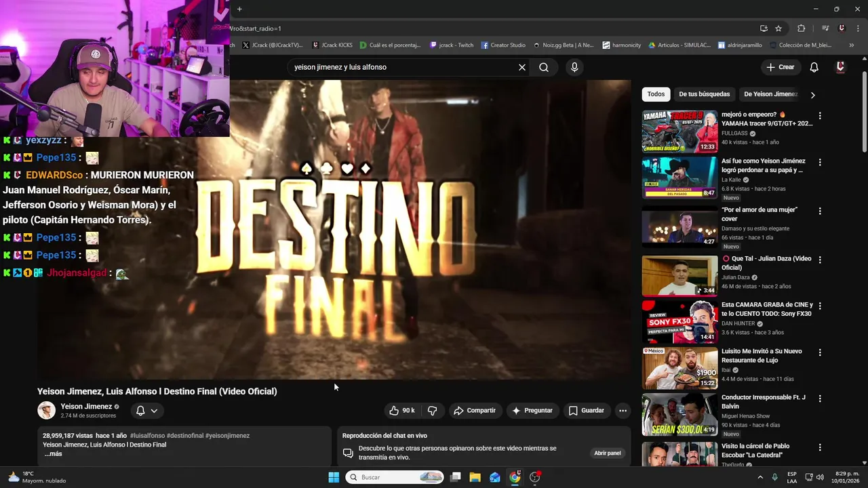868x488 pixels.
Task: Open the account avatar menu on YouTube
Action: (x=840, y=67)
